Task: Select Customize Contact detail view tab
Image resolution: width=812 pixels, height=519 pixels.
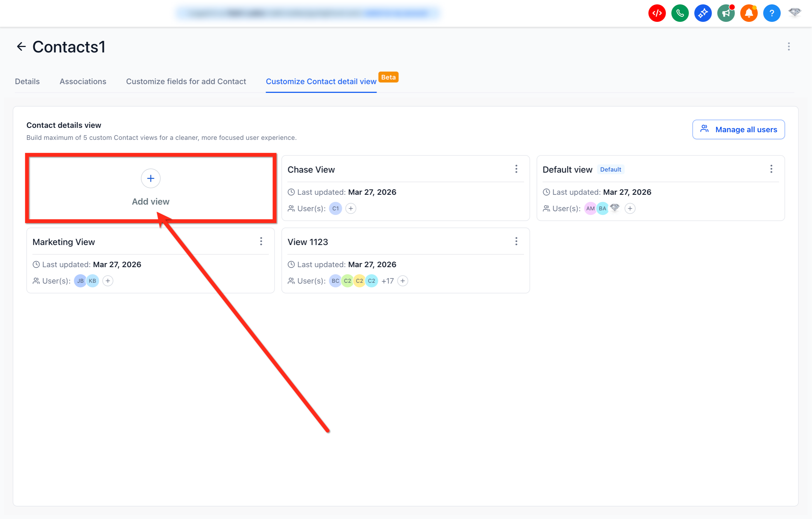Action: (321, 82)
